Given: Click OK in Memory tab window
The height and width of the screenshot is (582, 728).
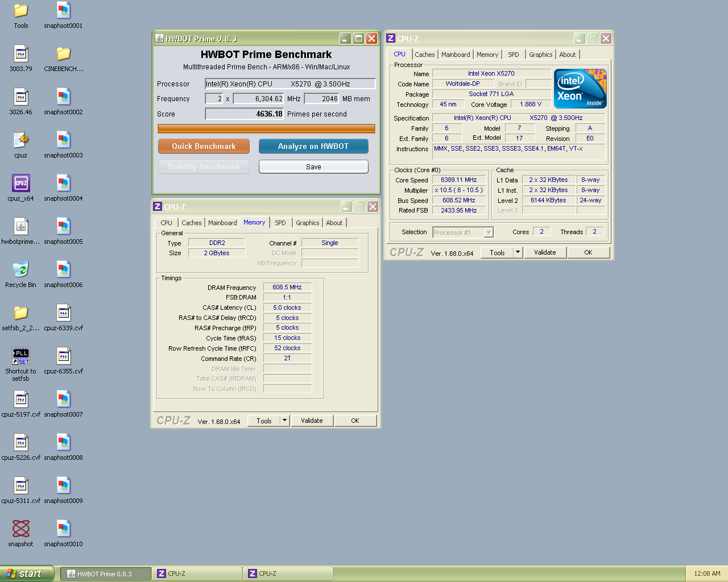Looking at the screenshot, I should (355, 421).
